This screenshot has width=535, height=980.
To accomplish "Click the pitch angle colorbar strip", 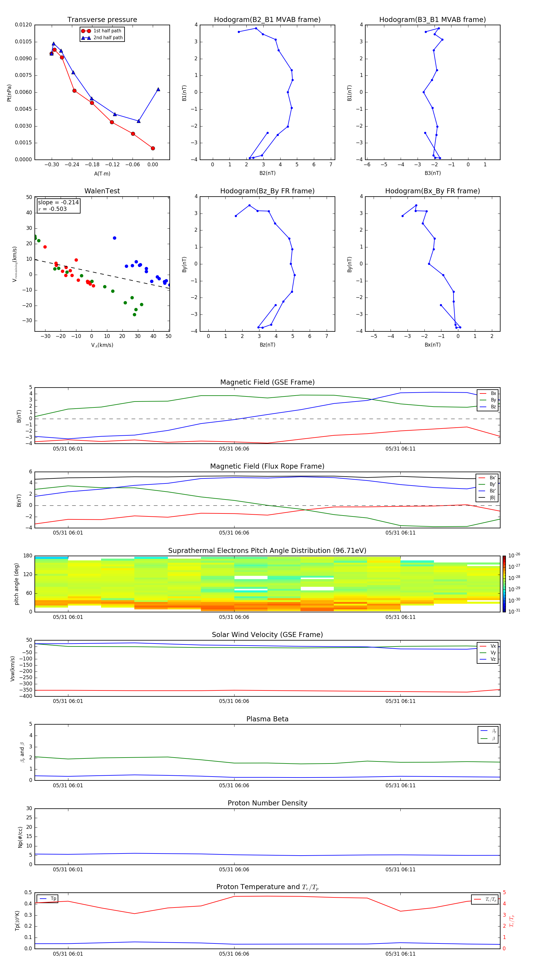I will tap(504, 584).
